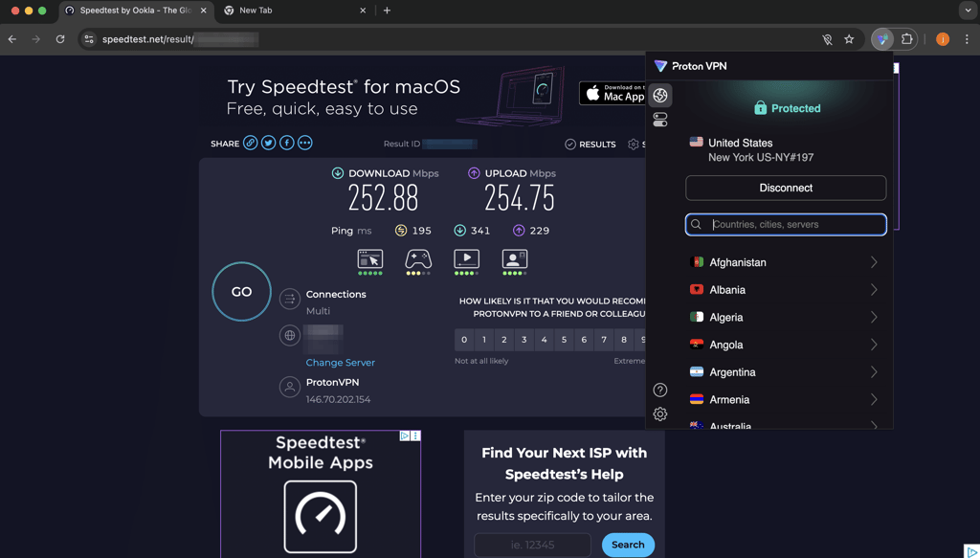Click the upload speed 254.75 value
The image size is (980, 558).
(x=520, y=199)
